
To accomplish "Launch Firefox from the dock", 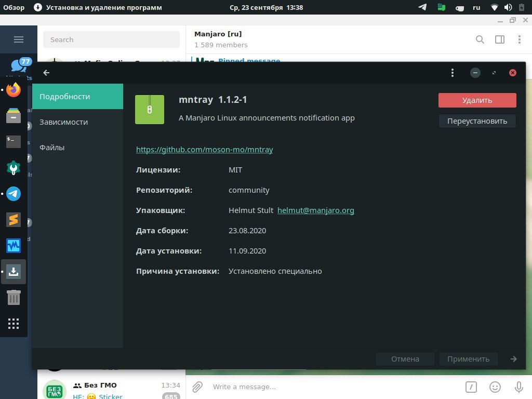I will [14, 90].
